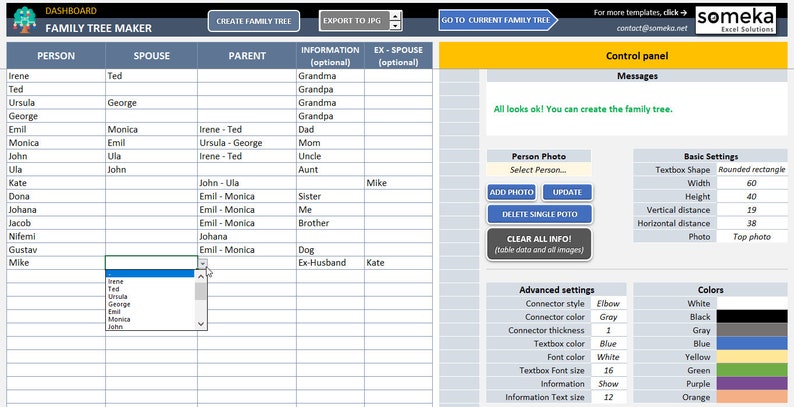Viewport: 794px width, 407px height.
Task: Select the person cell Nifemi
Action: coord(56,236)
